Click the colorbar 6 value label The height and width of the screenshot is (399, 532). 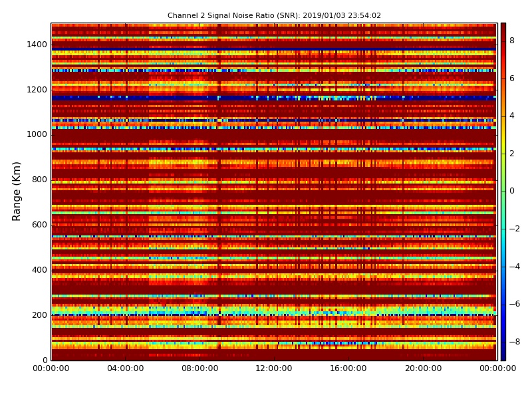pos(512,78)
